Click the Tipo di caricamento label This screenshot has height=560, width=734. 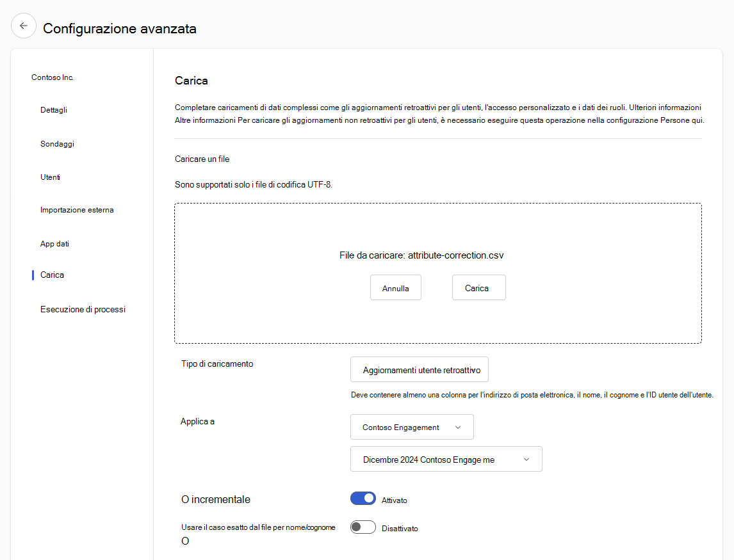click(x=217, y=364)
